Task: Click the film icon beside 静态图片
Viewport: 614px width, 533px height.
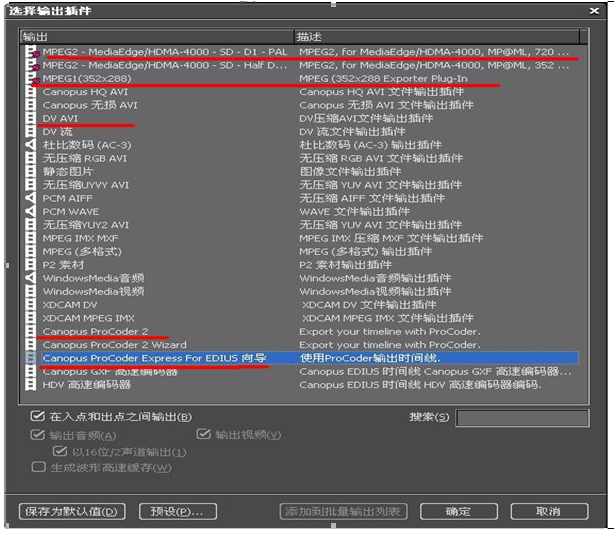Action: [30, 172]
